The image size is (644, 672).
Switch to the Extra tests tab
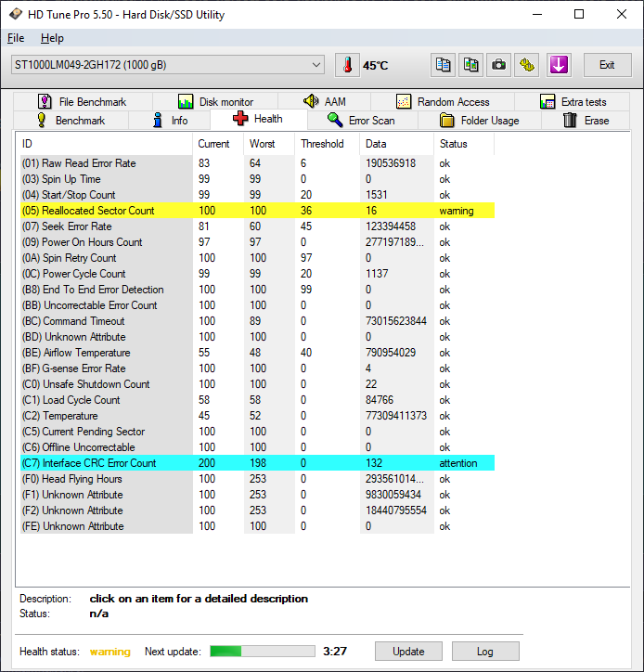point(573,101)
